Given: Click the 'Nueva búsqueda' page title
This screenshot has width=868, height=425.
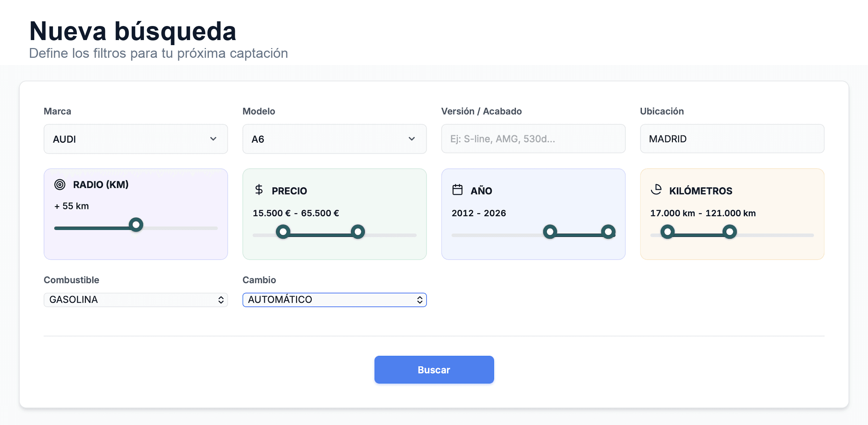Looking at the screenshot, I should coord(133,32).
